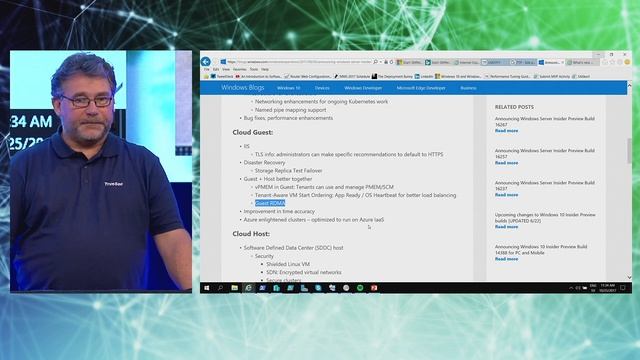This screenshot has height=360, width=640.
Task: Read more on Upcoming changes to Windows 10
Action: [x=506, y=227]
